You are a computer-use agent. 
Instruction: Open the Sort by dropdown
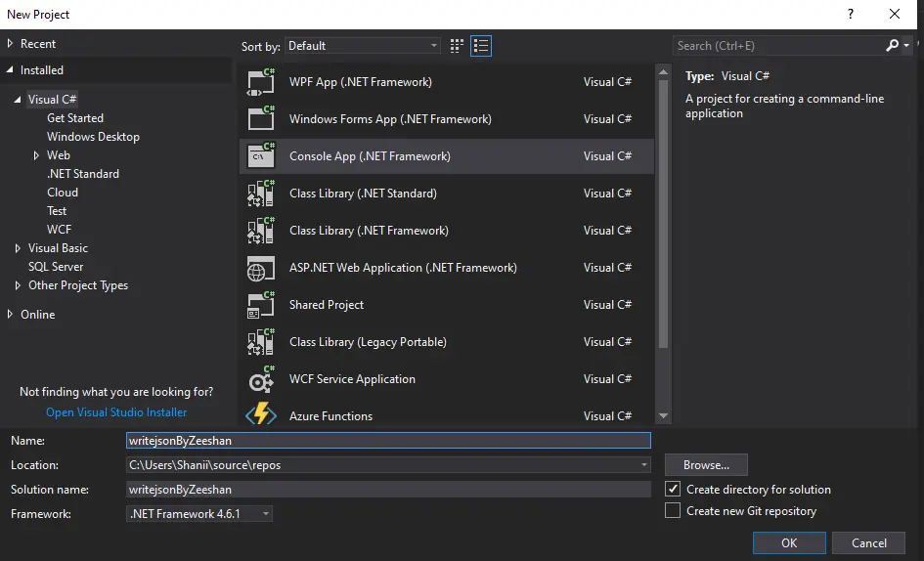[x=363, y=46]
